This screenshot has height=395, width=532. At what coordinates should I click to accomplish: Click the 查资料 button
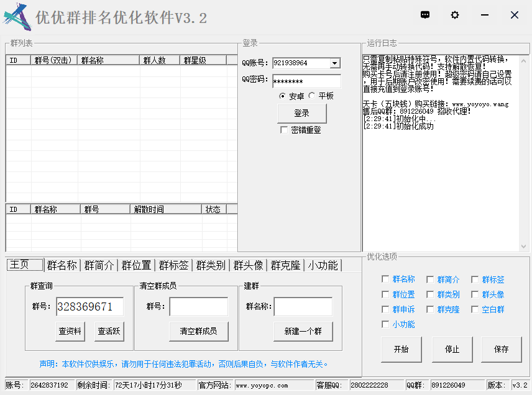point(70,331)
